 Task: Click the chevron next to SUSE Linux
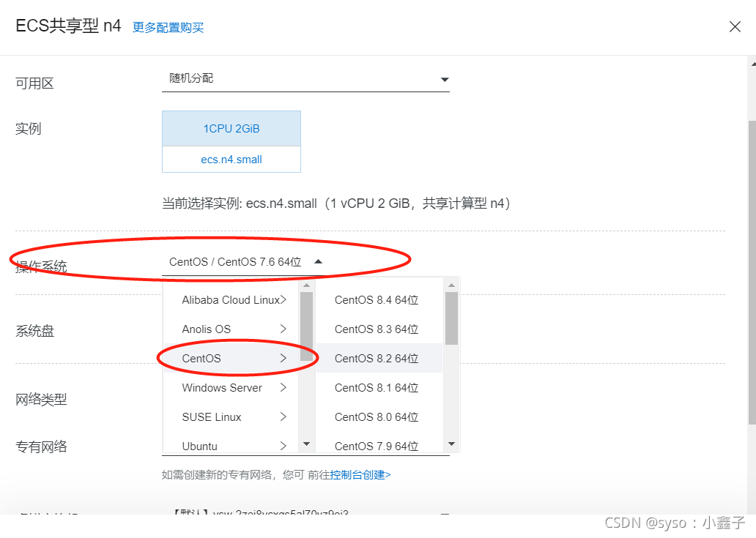click(283, 416)
